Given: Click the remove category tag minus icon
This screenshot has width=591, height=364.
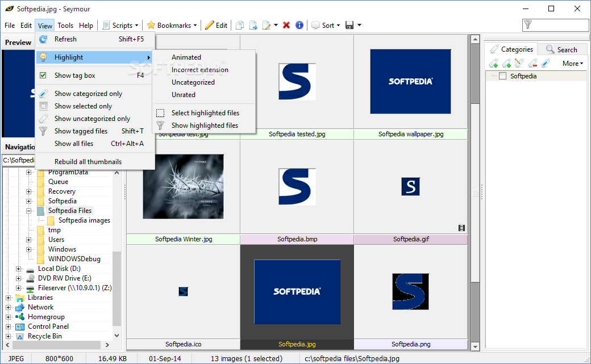Looking at the screenshot, I should point(532,63).
